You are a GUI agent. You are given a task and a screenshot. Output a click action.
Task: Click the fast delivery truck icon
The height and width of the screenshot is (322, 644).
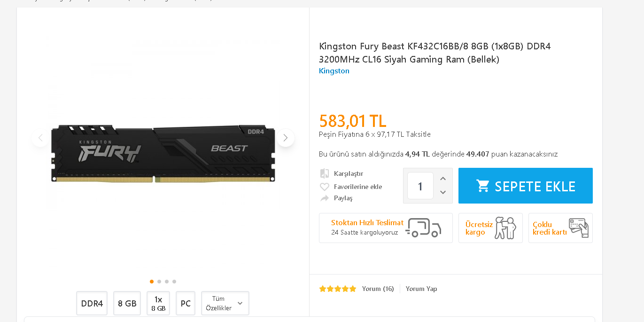(424, 228)
